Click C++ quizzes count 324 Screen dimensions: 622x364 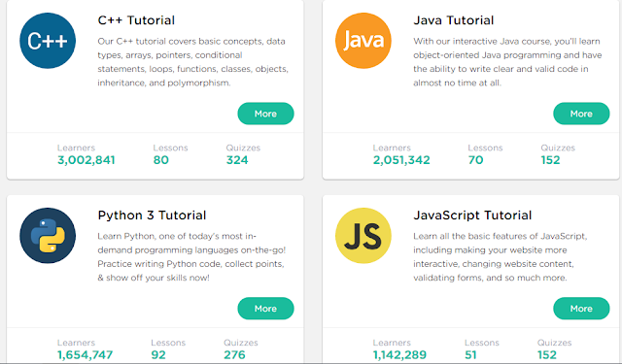click(x=237, y=160)
